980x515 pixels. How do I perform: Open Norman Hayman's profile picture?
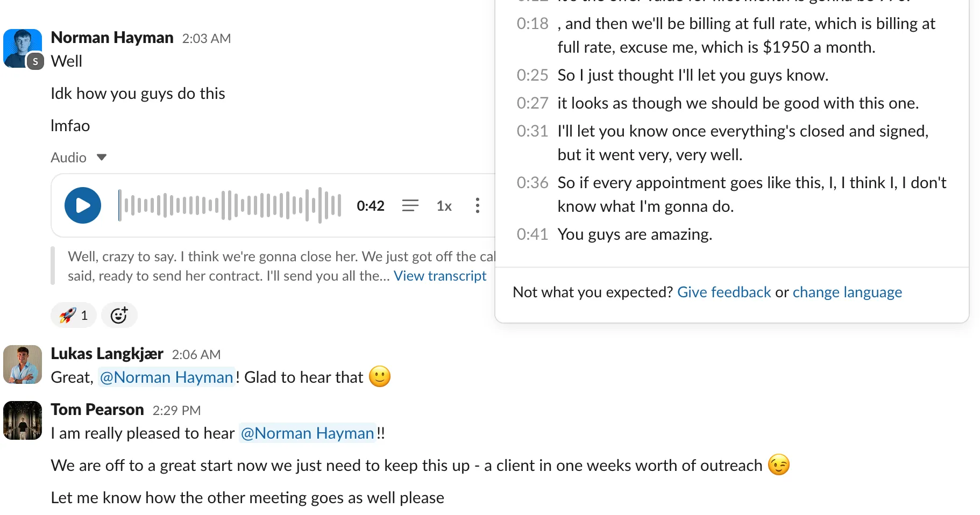pyautogui.click(x=23, y=48)
